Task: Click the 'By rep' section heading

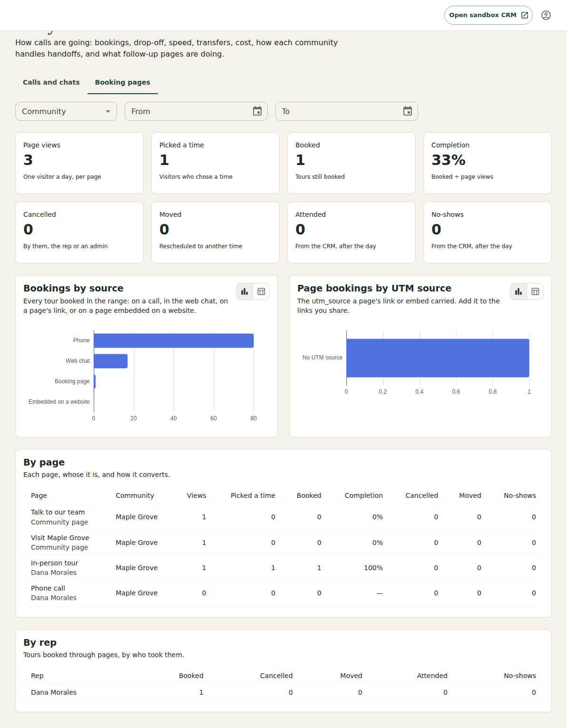Action: (40, 642)
